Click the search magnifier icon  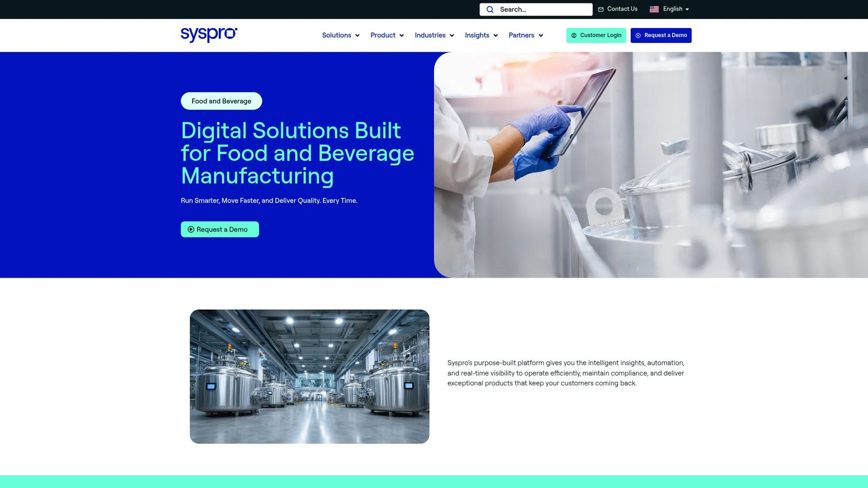(490, 9)
